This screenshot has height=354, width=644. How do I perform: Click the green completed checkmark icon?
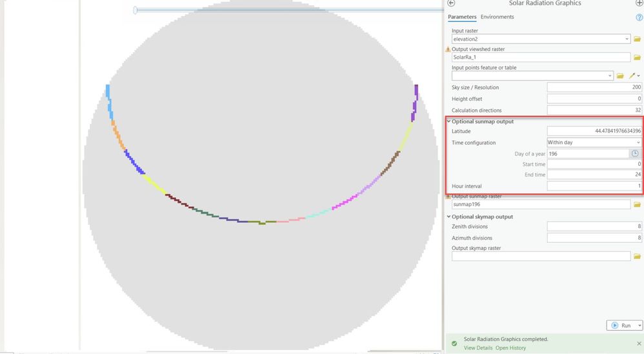click(x=454, y=343)
